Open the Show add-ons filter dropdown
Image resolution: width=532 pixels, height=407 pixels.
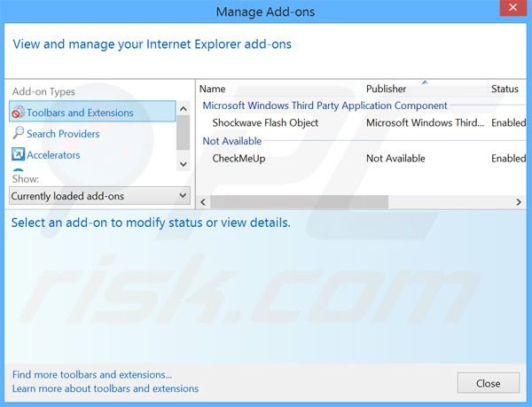(x=99, y=195)
